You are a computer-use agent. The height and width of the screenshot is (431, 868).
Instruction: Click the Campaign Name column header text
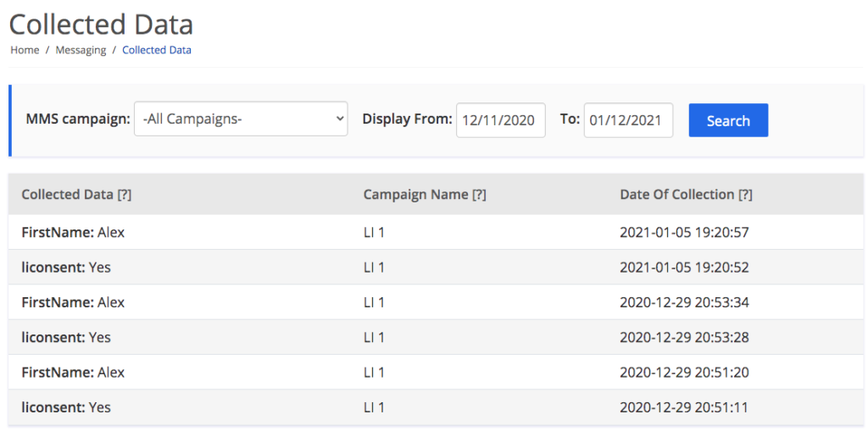click(415, 195)
